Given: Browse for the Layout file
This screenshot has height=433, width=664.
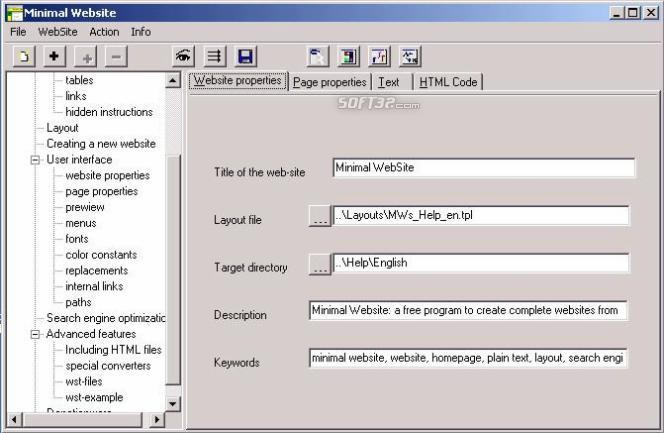Looking at the screenshot, I should tap(320, 216).
